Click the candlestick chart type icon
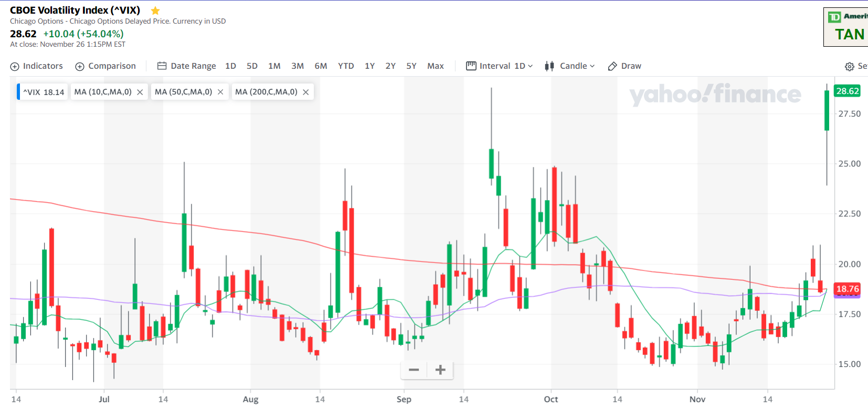Screen dimensions: 868x408 coord(549,66)
